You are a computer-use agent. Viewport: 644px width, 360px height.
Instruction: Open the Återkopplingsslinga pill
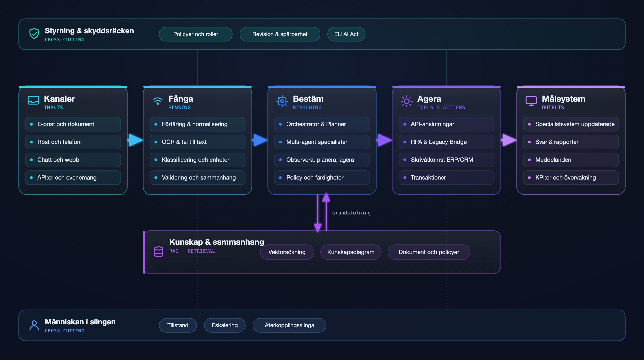[x=289, y=325]
